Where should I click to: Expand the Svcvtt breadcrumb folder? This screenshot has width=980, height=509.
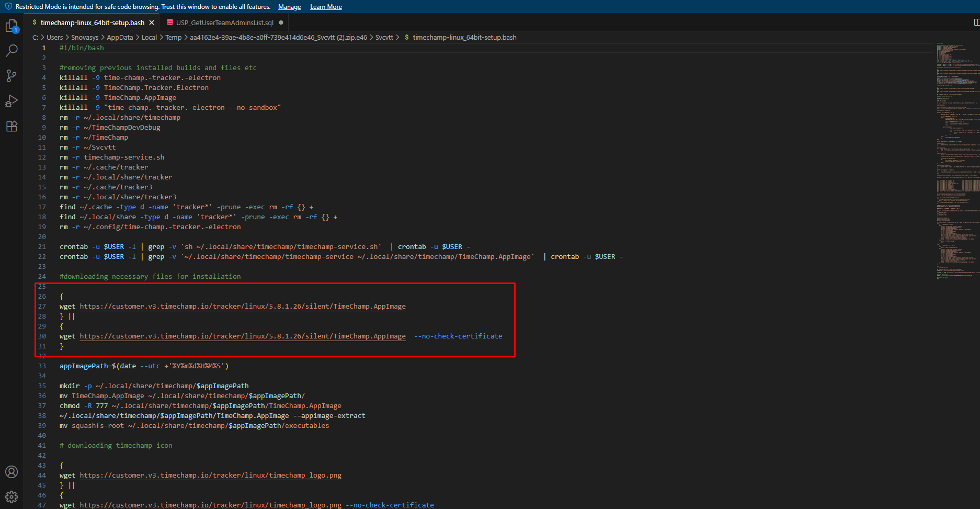[x=384, y=37]
